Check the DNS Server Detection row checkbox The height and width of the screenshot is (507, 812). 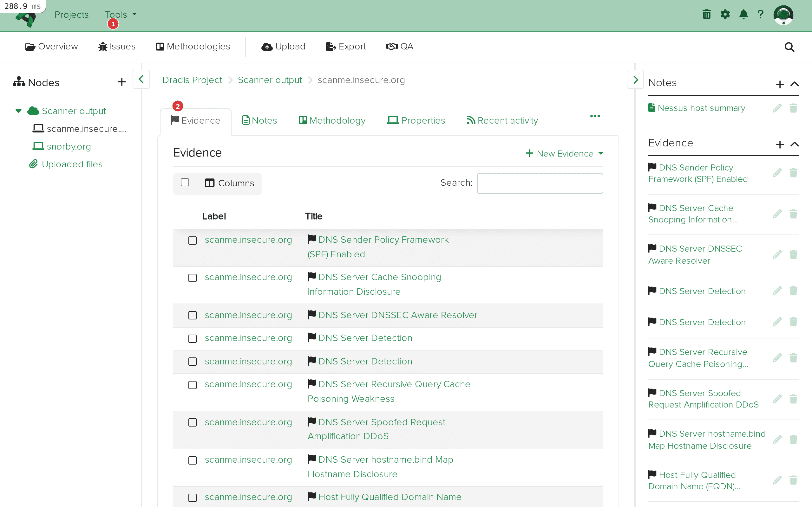tap(193, 338)
